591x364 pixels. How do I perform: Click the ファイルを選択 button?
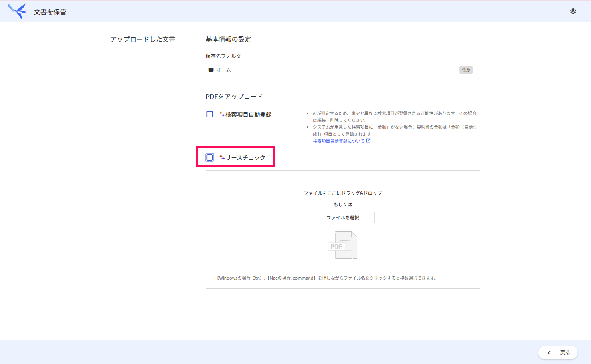[x=342, y=217]
